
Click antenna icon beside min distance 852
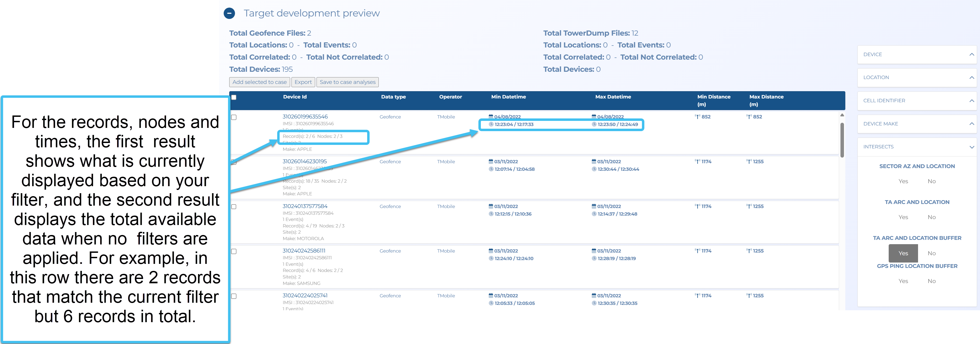pos(697,117)
